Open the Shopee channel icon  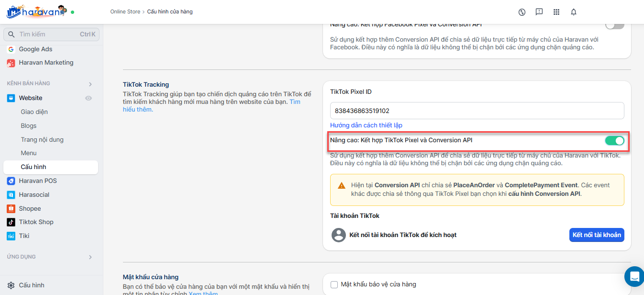pos(11,209)
